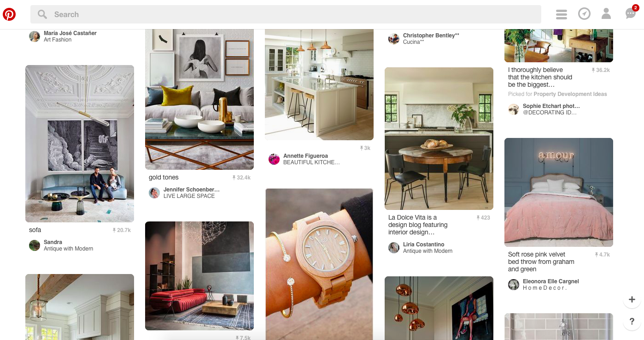Screen dimensions: 644x340
Task: Click Eleonora Elle Cargnel's HomeDecor board
Action: 544,288
